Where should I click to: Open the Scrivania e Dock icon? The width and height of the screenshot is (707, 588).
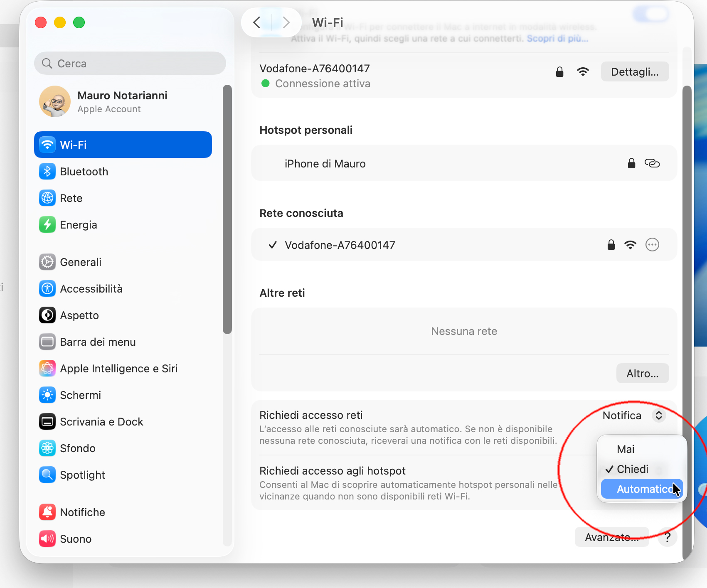point(47,421)
